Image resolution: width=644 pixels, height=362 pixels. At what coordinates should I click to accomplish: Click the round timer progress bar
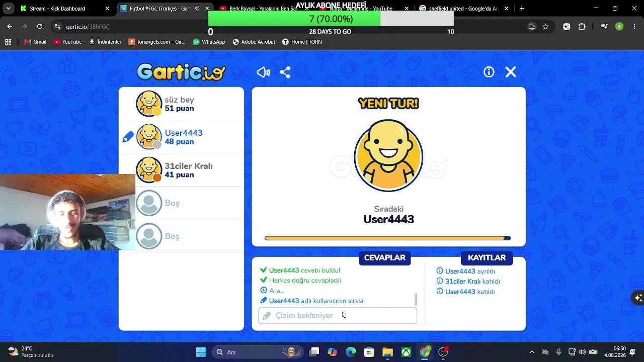coord(387,238)
